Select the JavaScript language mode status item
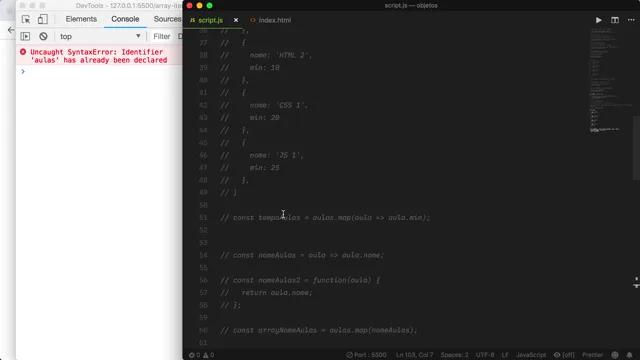 pyautogui.click(x=531, y=355)
